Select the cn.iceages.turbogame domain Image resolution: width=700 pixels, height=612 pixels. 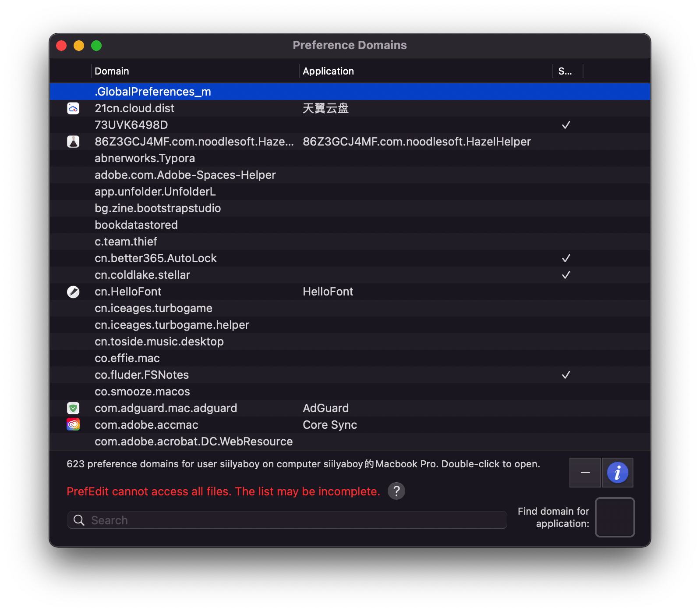pyautogui.click(x=153, y=308)
